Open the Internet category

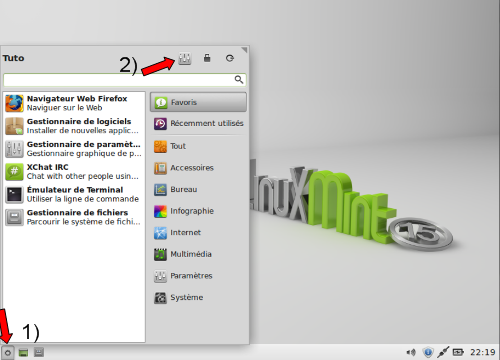click(x=198, y=233)
